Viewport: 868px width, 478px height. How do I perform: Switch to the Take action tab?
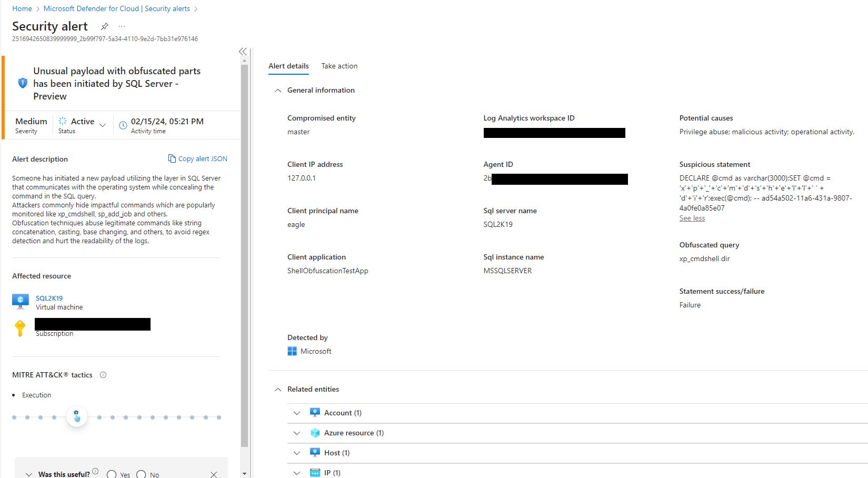point(340,66)
